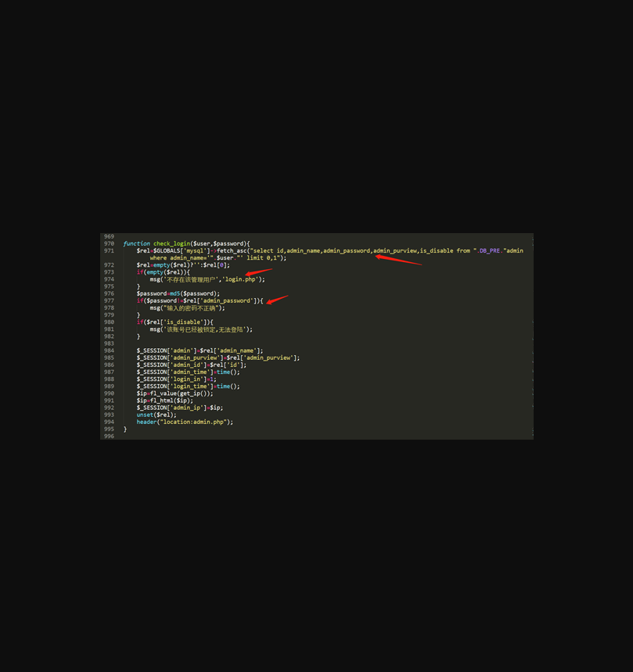Click the 'function' keyword on line 970

click(x=136, y=244)
